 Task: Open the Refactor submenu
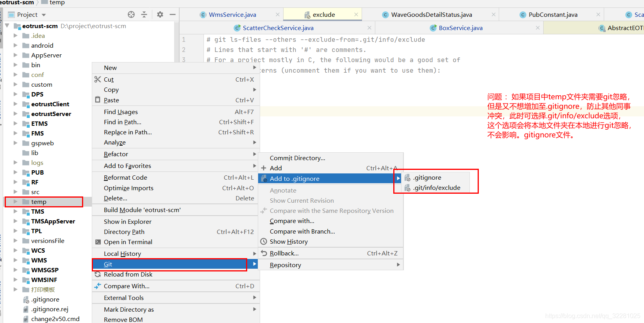176,154
